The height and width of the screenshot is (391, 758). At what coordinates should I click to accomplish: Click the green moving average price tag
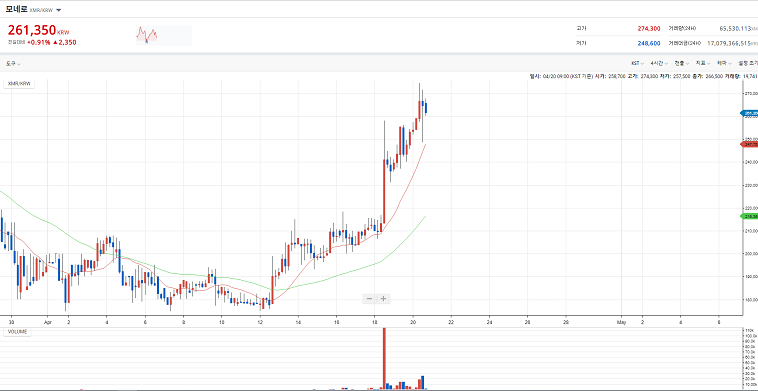click(x=749, y=216)
